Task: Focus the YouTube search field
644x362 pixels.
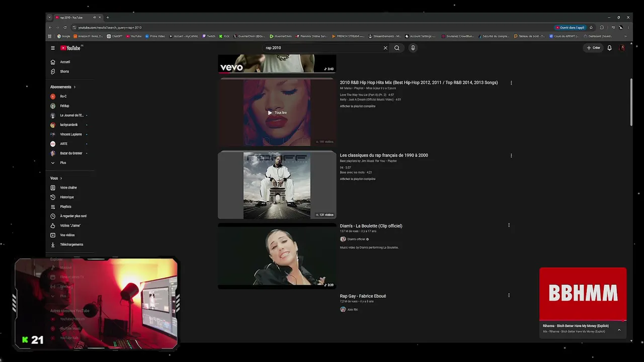Action: [x=322, y=48]
